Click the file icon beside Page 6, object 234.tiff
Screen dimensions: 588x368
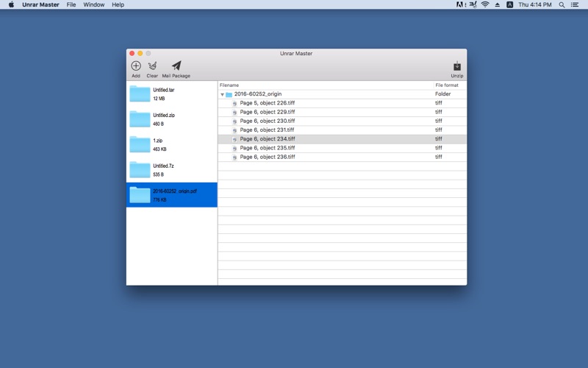pyautogui.click(x=234, y=139)
